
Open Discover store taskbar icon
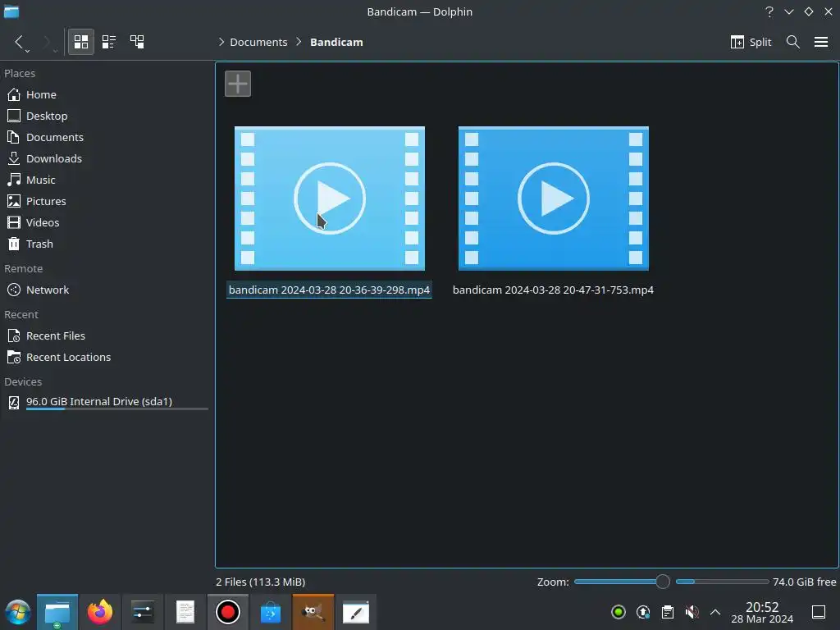271,612
